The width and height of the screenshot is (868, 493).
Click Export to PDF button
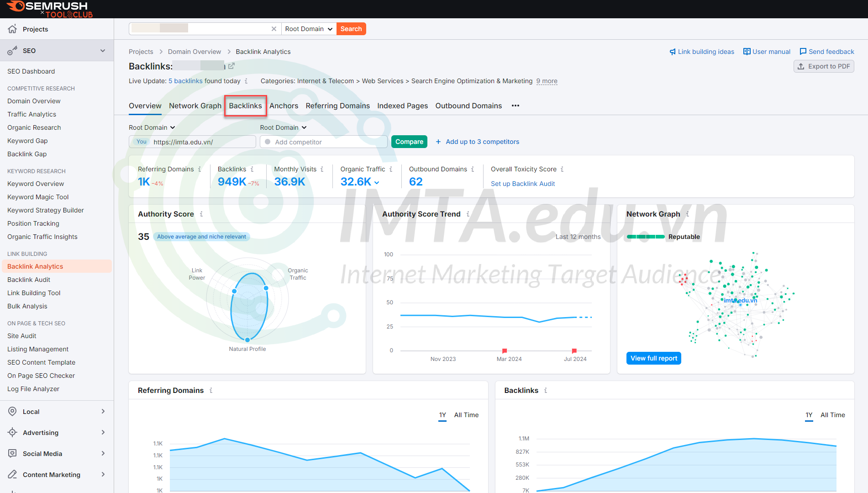coord(824,66)
